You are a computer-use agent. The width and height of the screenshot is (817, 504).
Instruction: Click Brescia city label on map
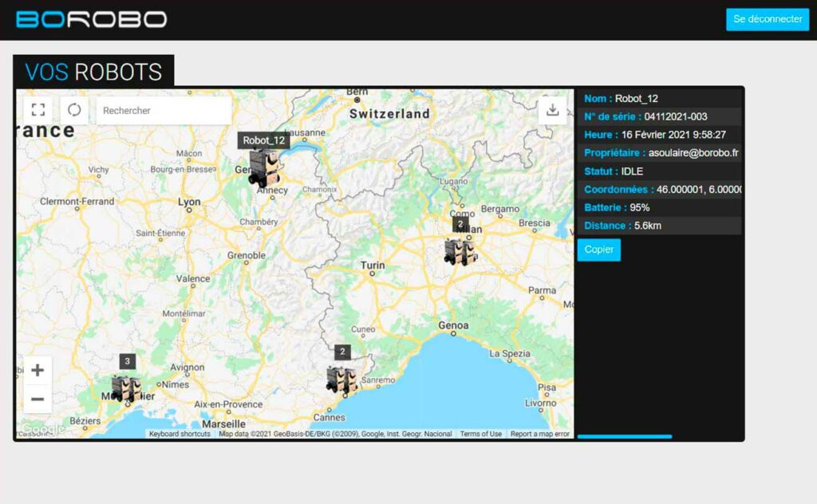[x=535, y=222]
